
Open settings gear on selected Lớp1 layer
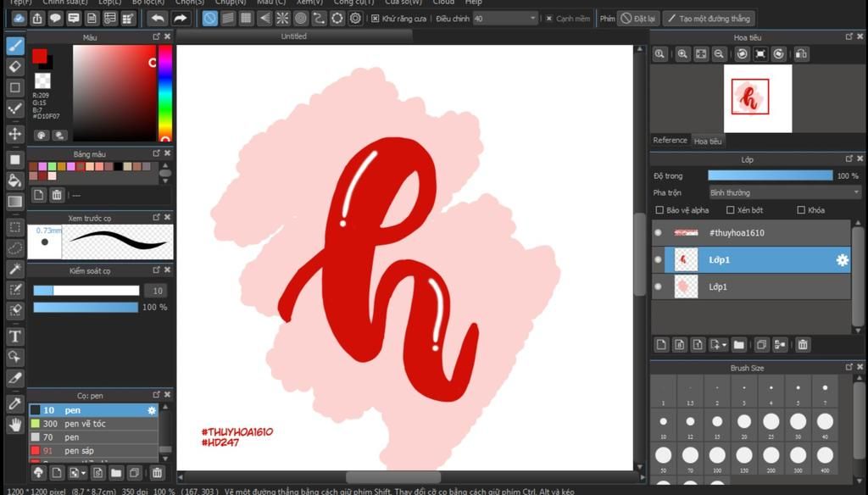coord(842,259)
